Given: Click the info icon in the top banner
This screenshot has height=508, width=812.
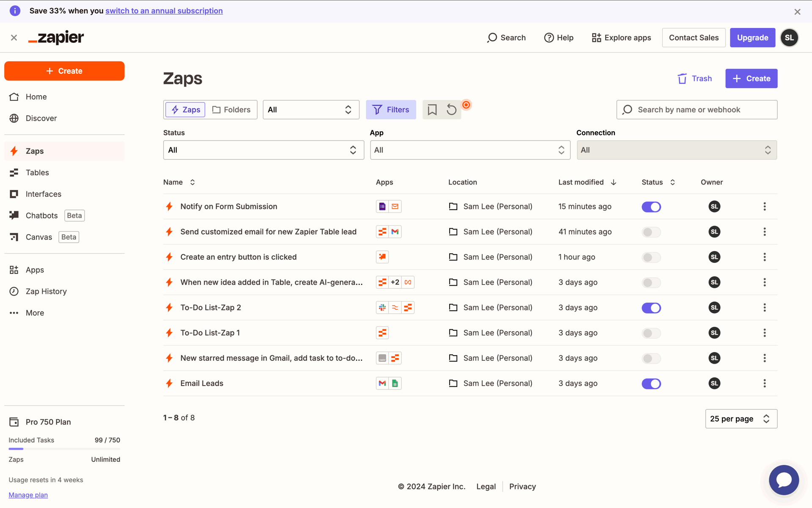Looking at the screenshot, I should click(15, 11).
